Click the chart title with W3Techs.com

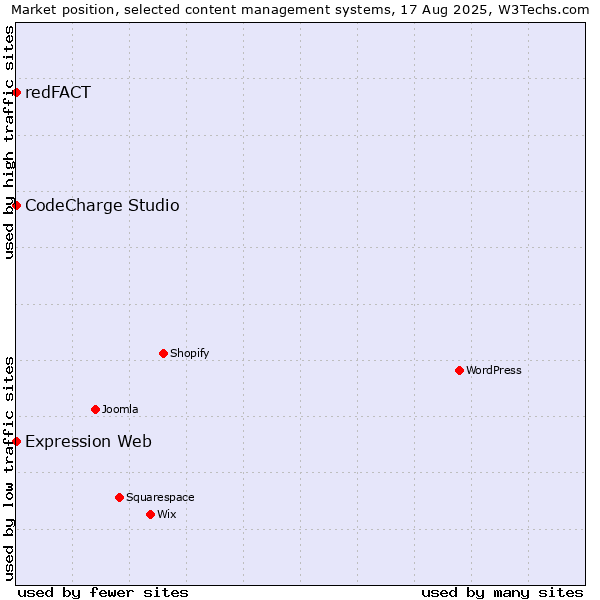[x=300, y=10]
